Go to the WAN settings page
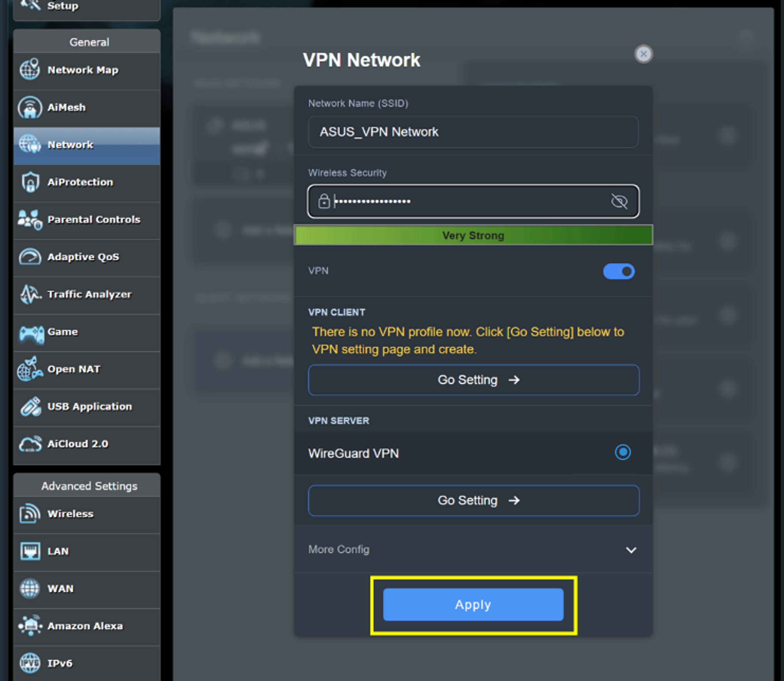This screenshot has height=681, width=784. [x=60, y=589]
